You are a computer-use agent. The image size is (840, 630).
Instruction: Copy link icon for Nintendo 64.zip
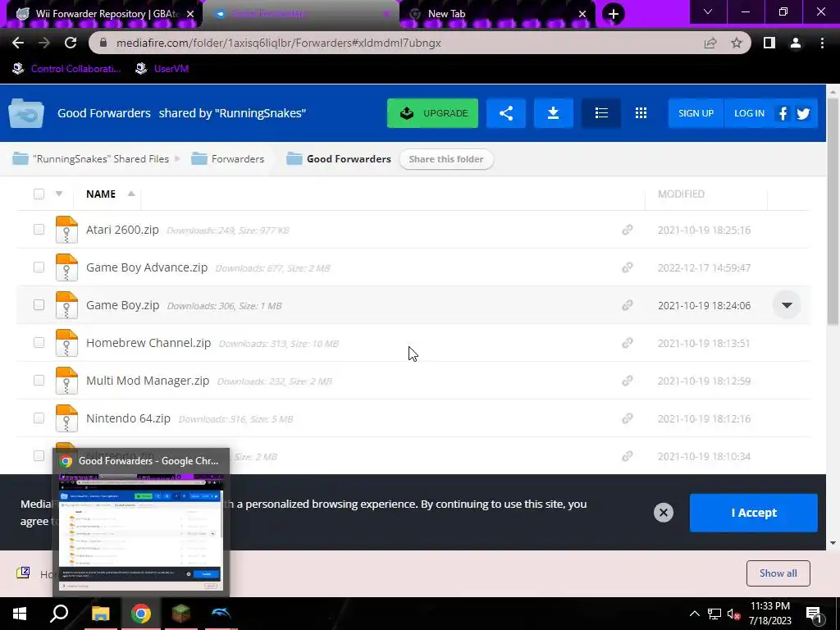click(628, 418)
